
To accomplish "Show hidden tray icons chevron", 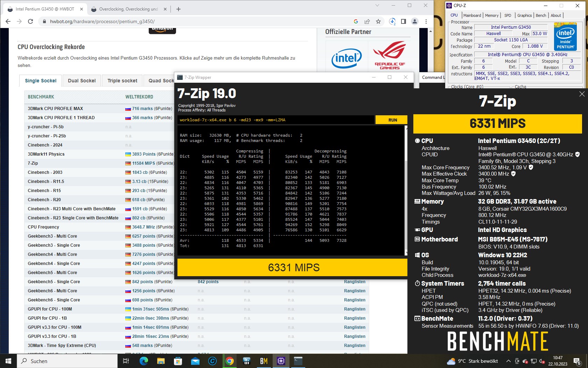I will point(508,361).
